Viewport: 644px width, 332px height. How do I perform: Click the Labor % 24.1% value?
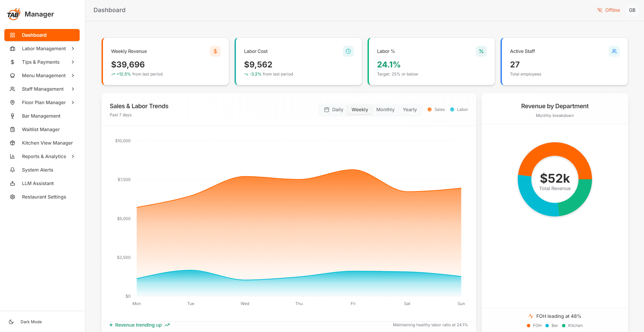(389, 64)
